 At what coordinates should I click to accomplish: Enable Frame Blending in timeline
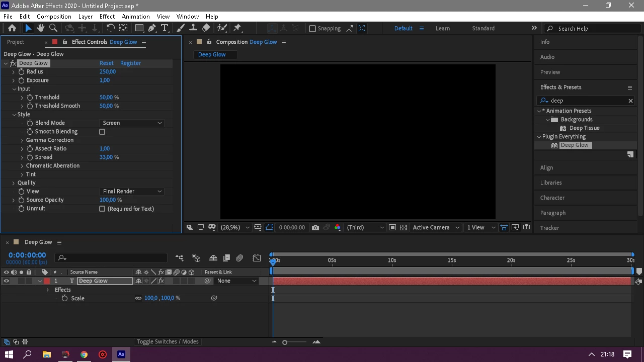click(x=226, y=258)
